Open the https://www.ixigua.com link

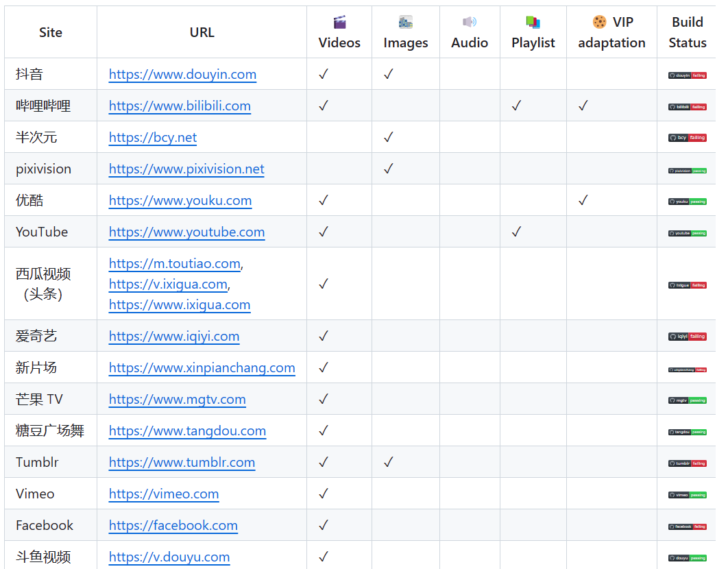(180, 304)
